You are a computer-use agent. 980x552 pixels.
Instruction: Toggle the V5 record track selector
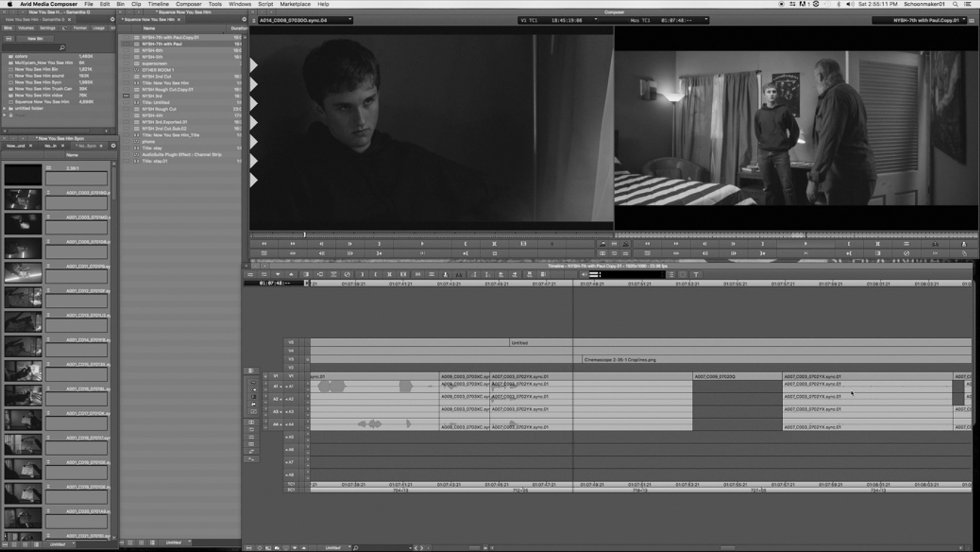click(x=292, y=342)
